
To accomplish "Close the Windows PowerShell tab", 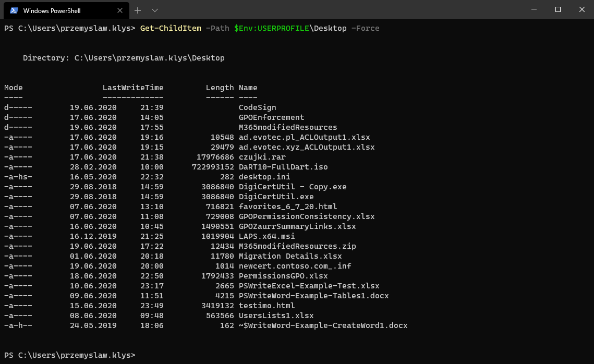I will [119, 10].
